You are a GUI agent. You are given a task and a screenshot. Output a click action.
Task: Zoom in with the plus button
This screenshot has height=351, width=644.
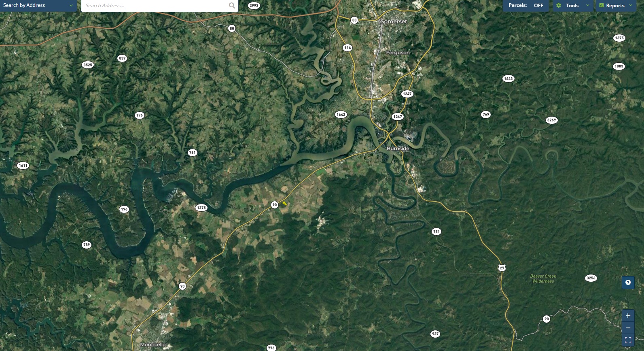coord(628,316)
